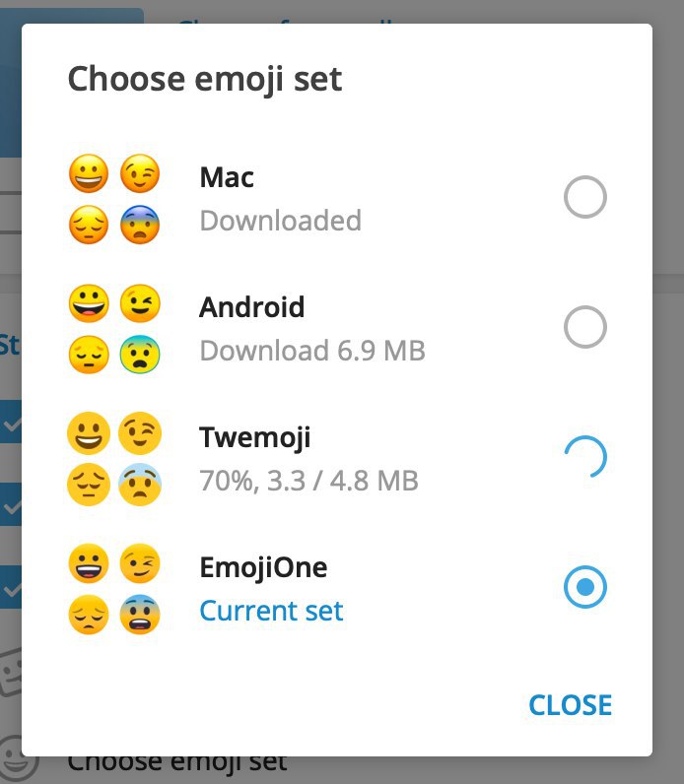
Task: Click the Mac grinning face emoji
Action: pos(88,175)
